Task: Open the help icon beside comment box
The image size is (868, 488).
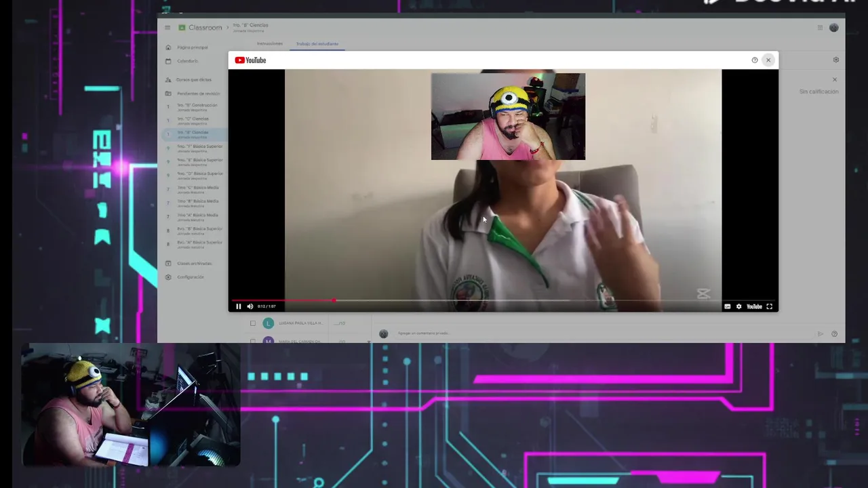Action: coord(834,333)
